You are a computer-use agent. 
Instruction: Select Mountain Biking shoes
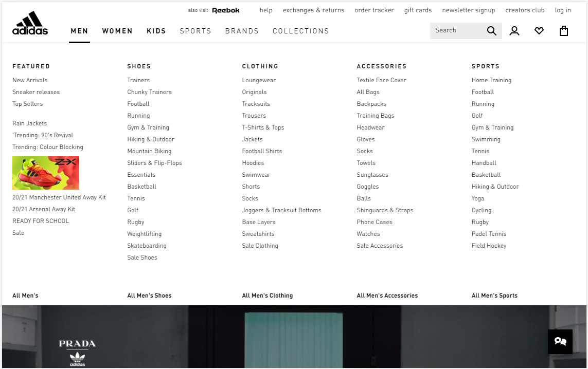coord(149,151)
